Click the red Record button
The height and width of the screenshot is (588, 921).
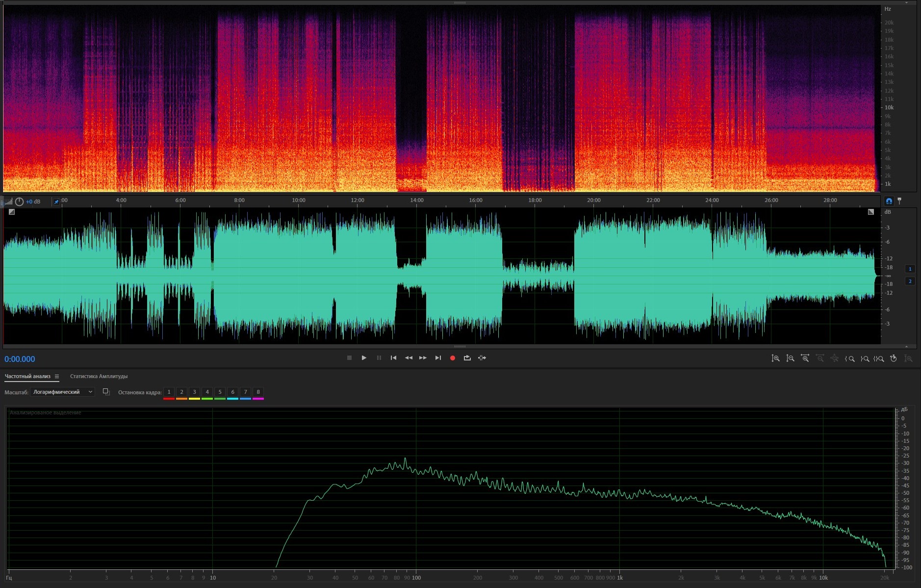(x=453, y=358)
